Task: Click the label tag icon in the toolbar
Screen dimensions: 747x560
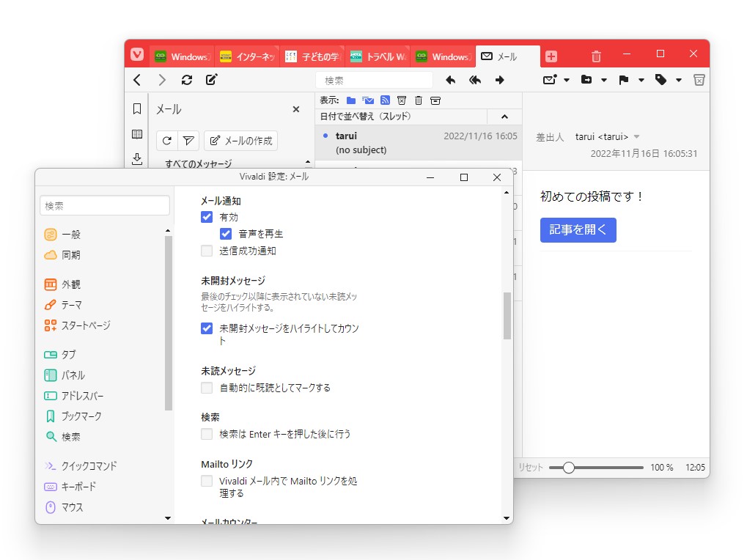Action: (x=660, y=79)
